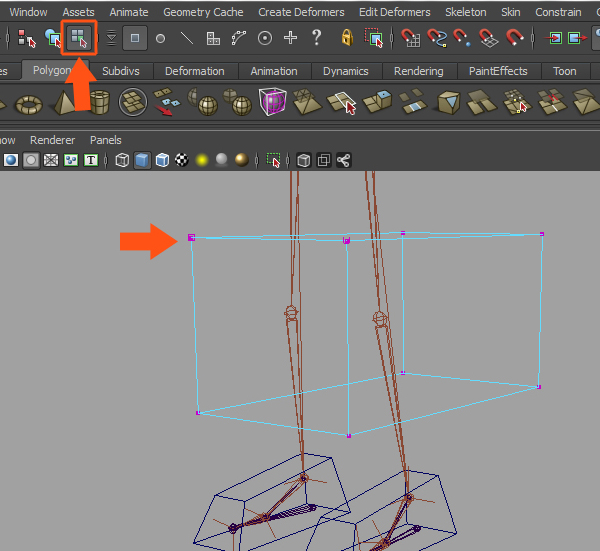Toggle the X-ray joints icon

pos(344,160)
